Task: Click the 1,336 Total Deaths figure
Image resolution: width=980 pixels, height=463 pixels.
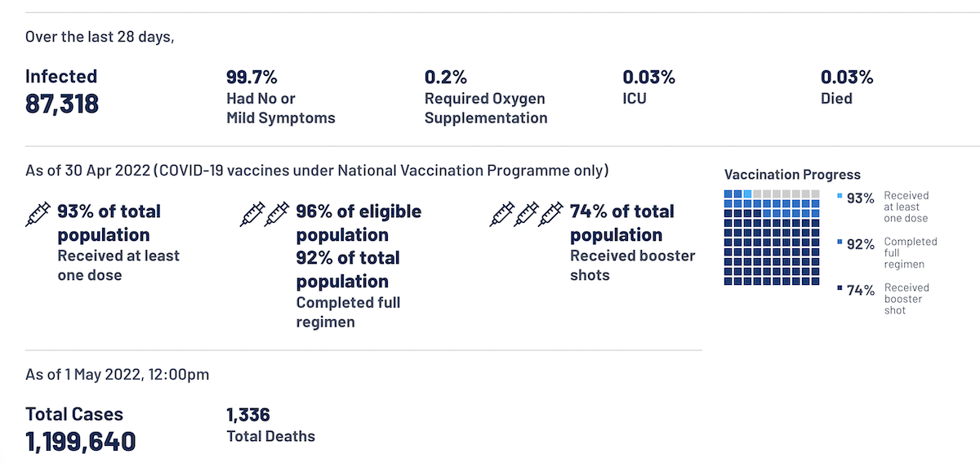Action: [248, 415]
